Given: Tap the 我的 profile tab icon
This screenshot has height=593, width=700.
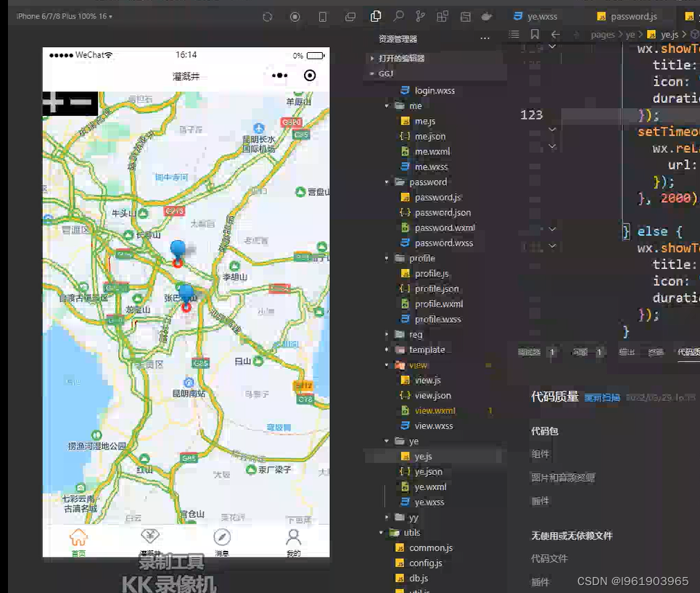Looking at the screenshot, I should click(x=293, y=537).
